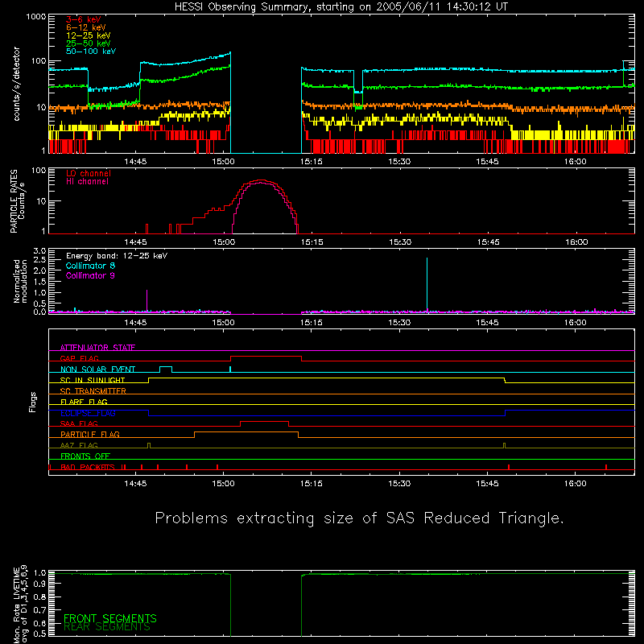The width and height of the screenshot is (644, 644).
Task: Select the 3-6 keV legend label
Action: [84, 19]
